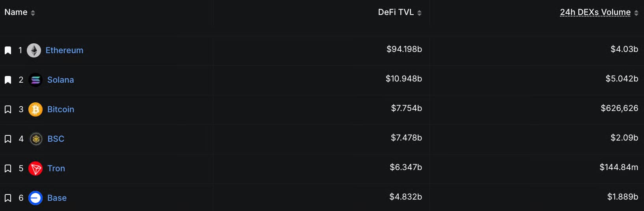Click the 24h DEXs Volume column header
Screen dimensions: 644x211
click(595, 12)
